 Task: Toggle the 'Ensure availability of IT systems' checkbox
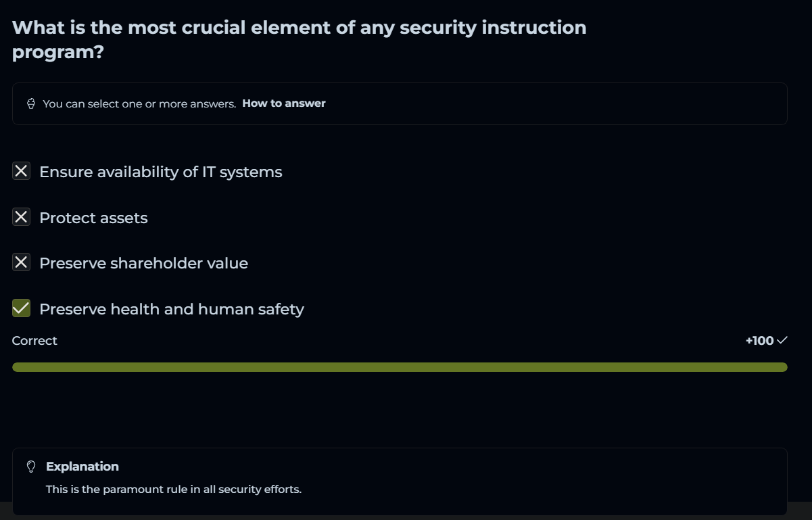pos(22,171)
